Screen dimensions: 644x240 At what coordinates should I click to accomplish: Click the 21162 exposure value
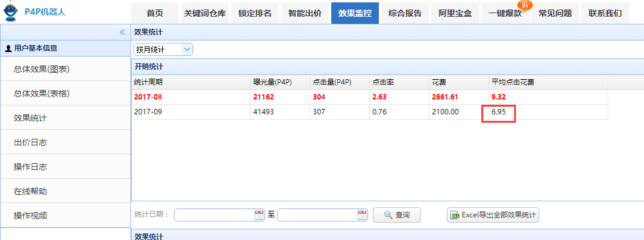tap(263, 97)
